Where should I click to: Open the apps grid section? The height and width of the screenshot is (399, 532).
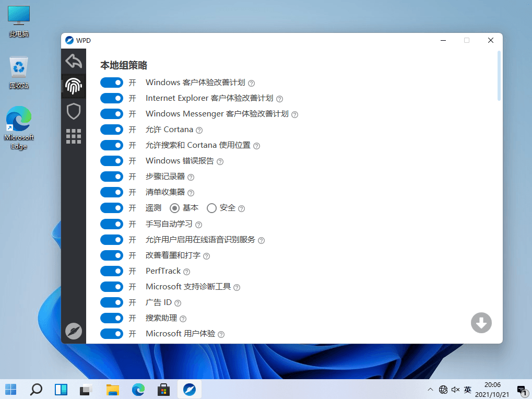point(74,136)
